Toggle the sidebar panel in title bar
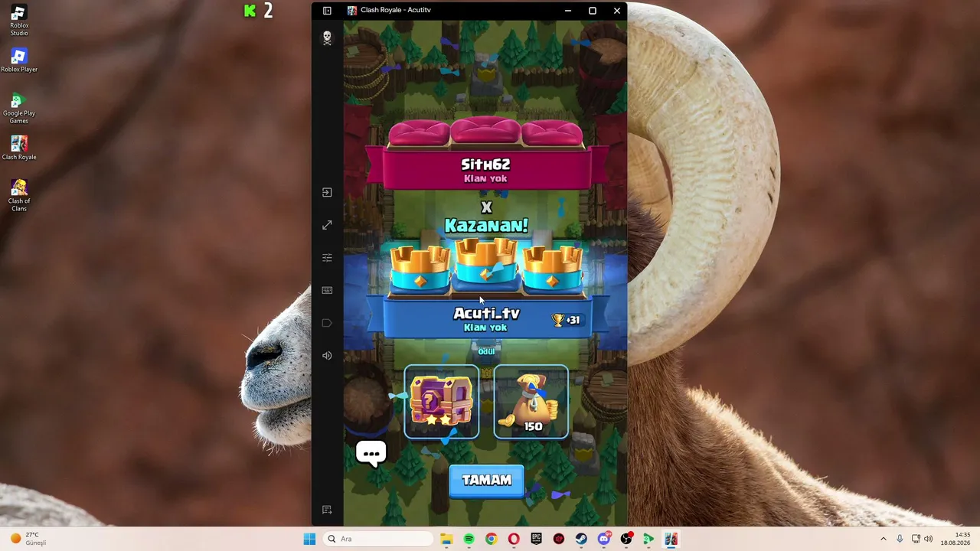The image size is (980, 551). pyautogui.click(x=327, y=11)
